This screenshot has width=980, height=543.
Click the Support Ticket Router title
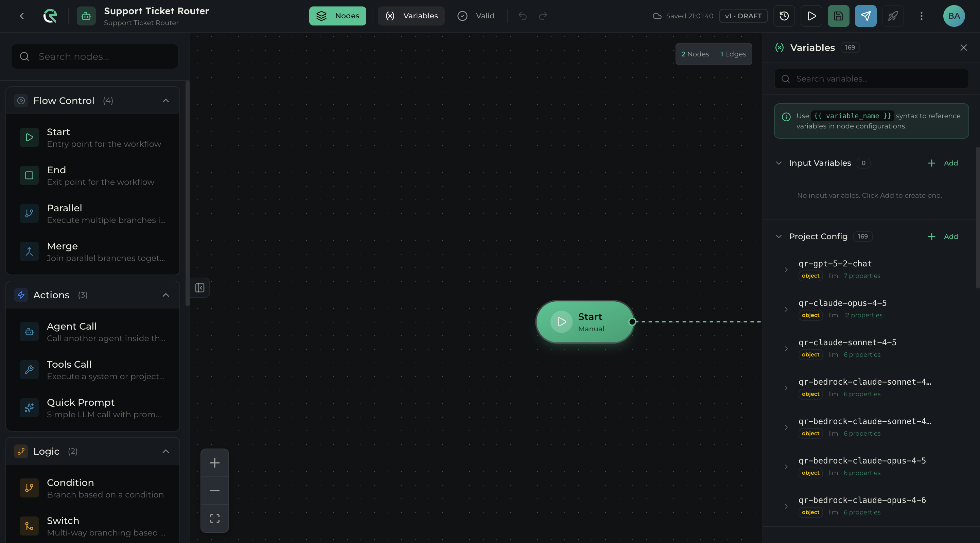pyautogui.click(x=156, y=11)
